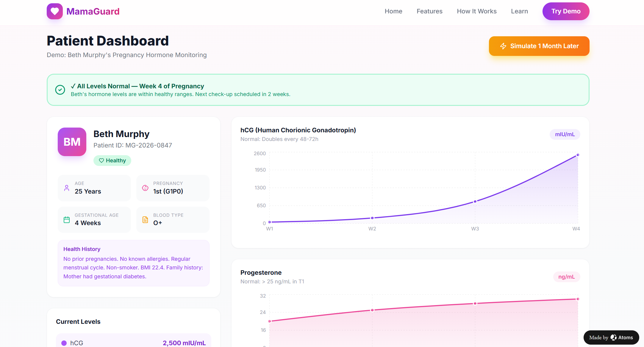Click the heart icon in Healthy badge

(x=101, y=161)
